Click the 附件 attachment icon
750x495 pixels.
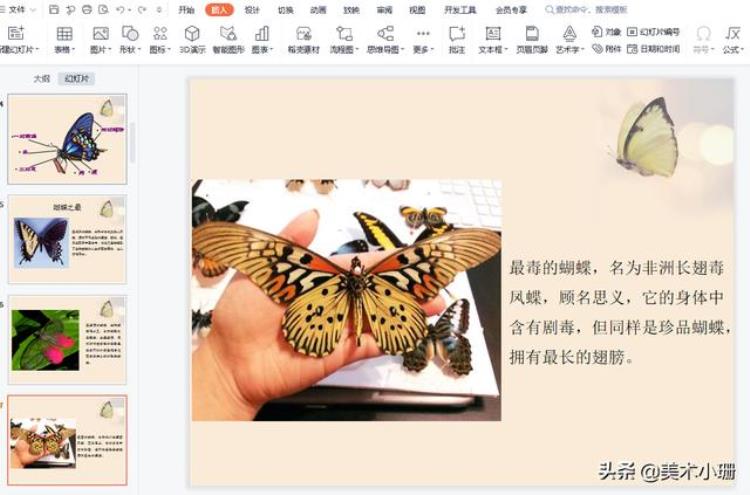pos(605,48)
